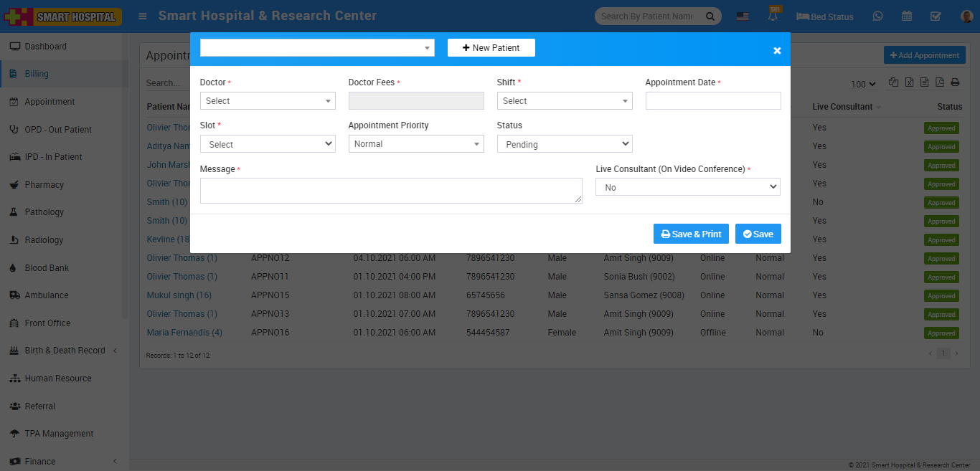The image size is (980, 471).
Task: Expand the Birth & Death Record menu
Action: (x=65, y=351)
